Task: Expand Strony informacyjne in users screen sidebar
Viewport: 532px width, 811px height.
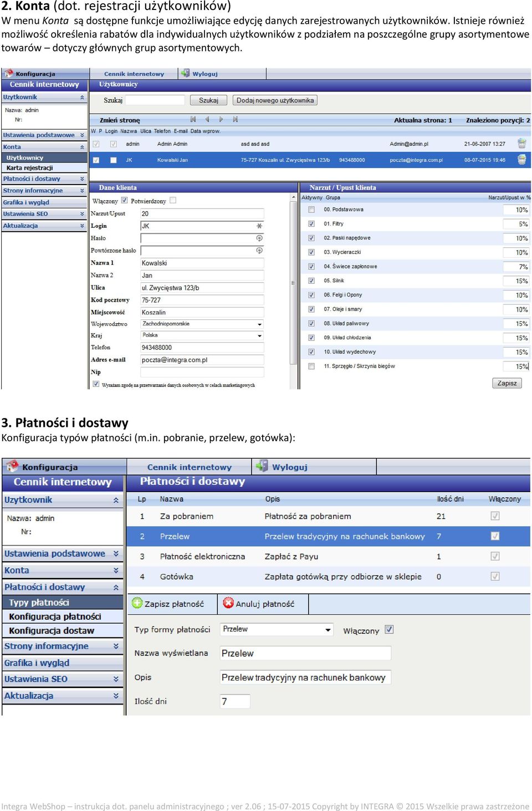Action: pyautogui.click(x=82, y=191)
